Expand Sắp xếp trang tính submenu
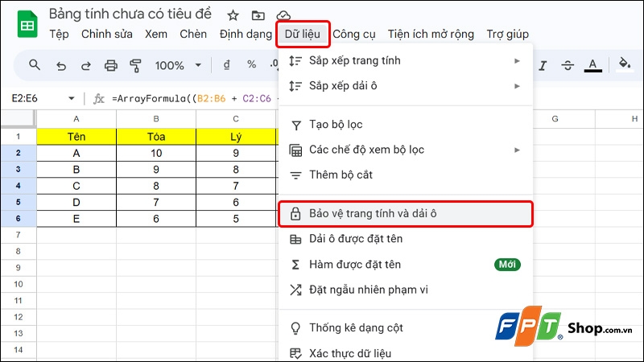Viewport: 644px width, 362px height. coord(406,61)
